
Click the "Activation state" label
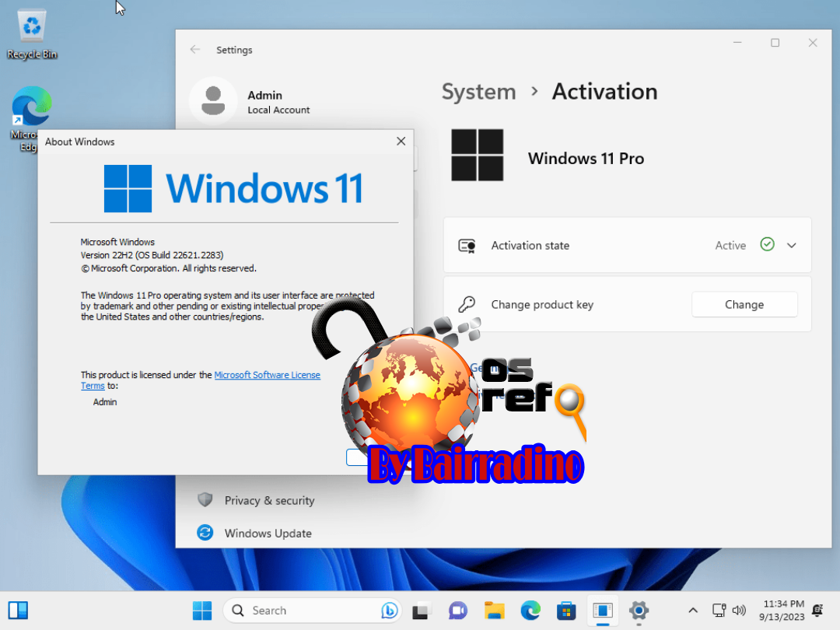(530, 245)
